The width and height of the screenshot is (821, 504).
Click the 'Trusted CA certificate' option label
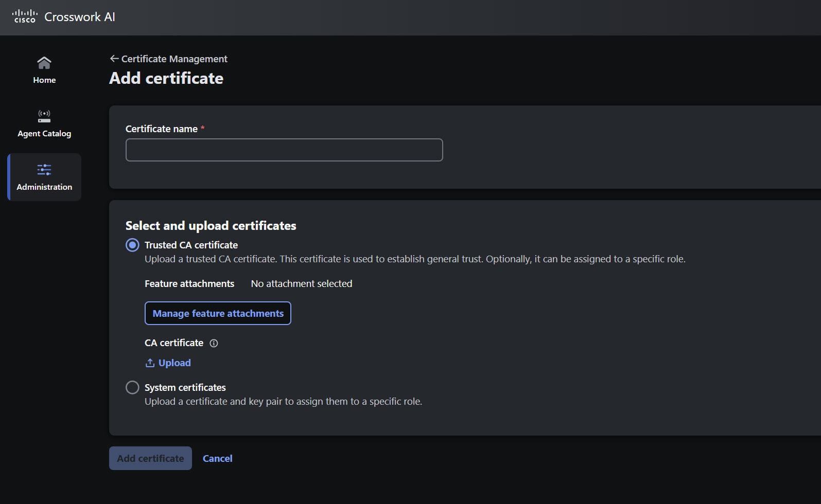pos(191,245)
